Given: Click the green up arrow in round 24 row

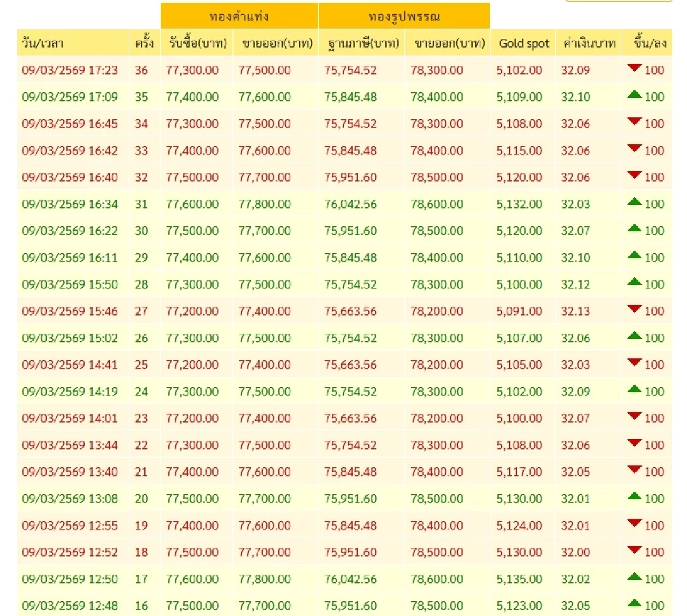Looking at the screenshot, I should [634, 389].
